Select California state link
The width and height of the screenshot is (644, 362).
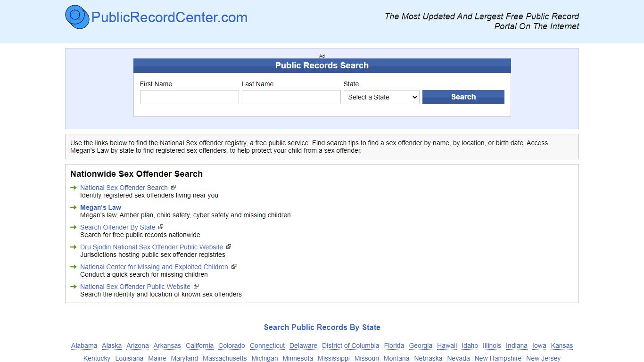pos(199,346)
